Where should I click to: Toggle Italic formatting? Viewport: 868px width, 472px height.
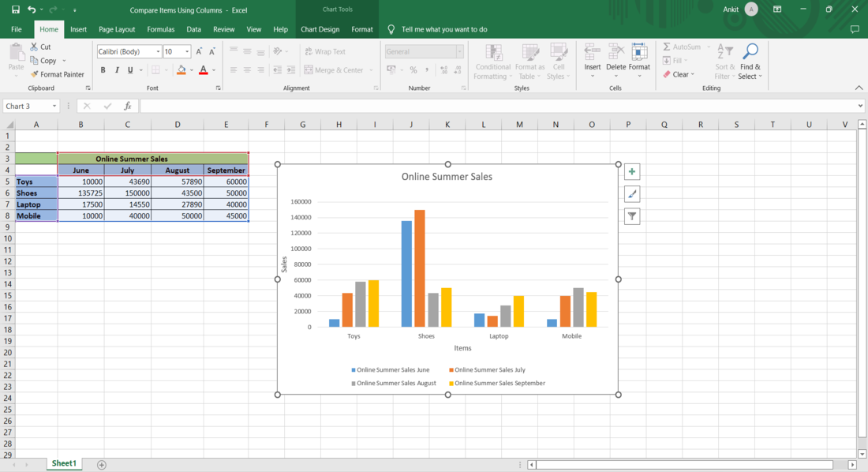click(x=117, y=70)
